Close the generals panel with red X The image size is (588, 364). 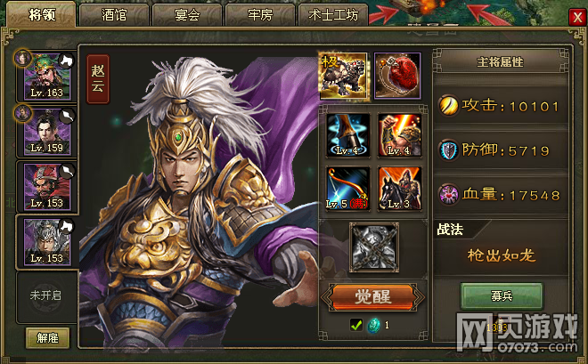coord(577,17)
